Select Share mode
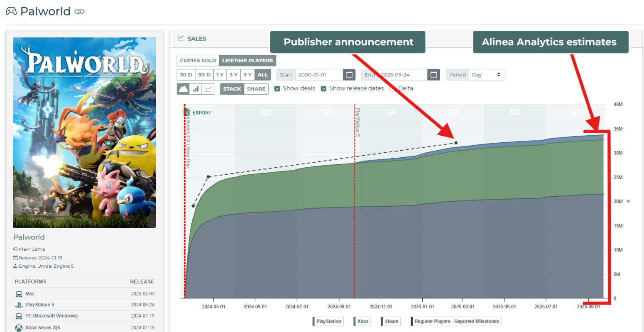The image size is (644, 332). click(x=256, y=89)
